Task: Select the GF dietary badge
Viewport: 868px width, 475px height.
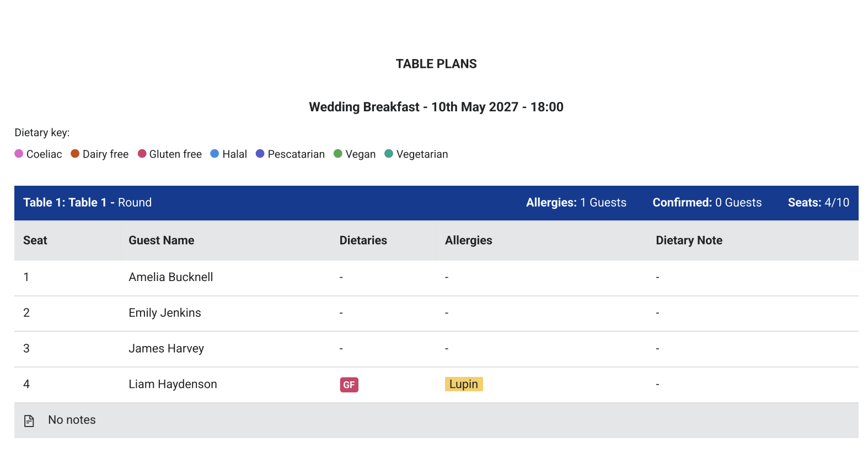Action: tap(349, 385)
